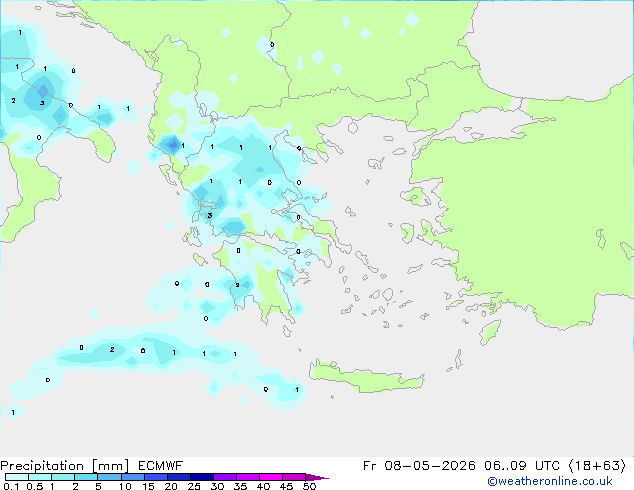Screen dimensions: 634x490
Task: Select the legend swatch between 10 and 15
Action: point(132,477)
